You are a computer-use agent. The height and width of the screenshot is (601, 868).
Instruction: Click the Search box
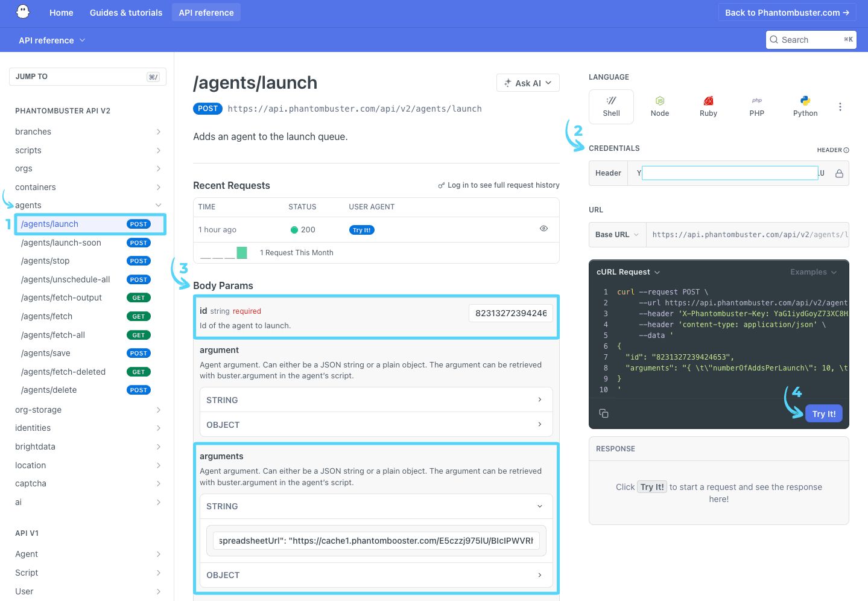point(811,40)
